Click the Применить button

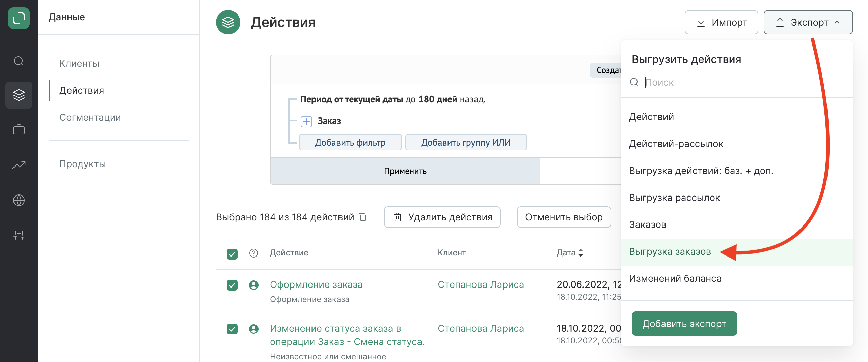(405, 171)
